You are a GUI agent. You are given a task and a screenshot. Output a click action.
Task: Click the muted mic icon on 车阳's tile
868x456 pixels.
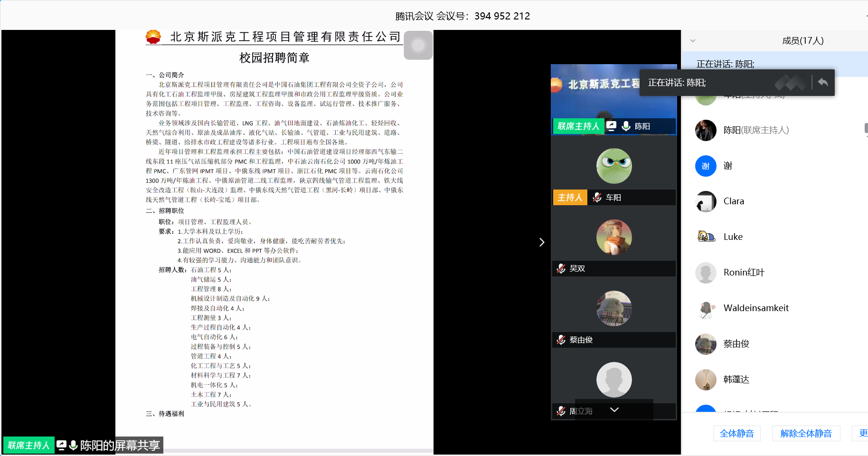tap(596, 197)
